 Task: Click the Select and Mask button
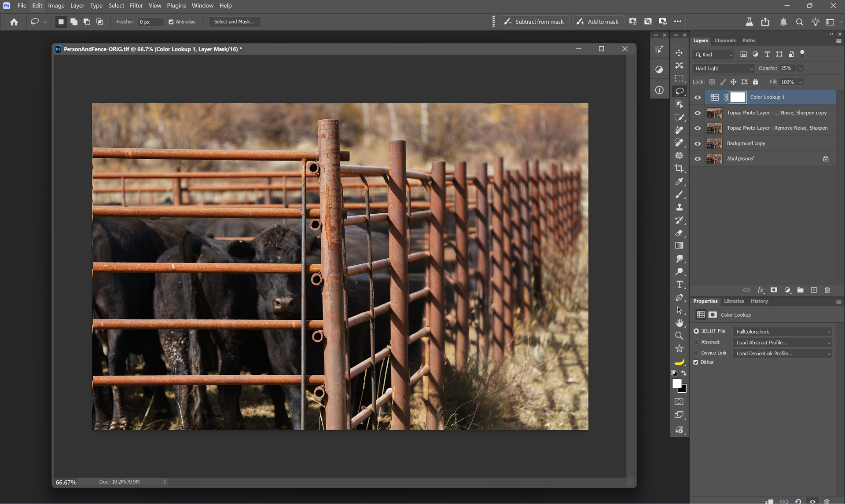pyautogui.click(x=234, y=22)
